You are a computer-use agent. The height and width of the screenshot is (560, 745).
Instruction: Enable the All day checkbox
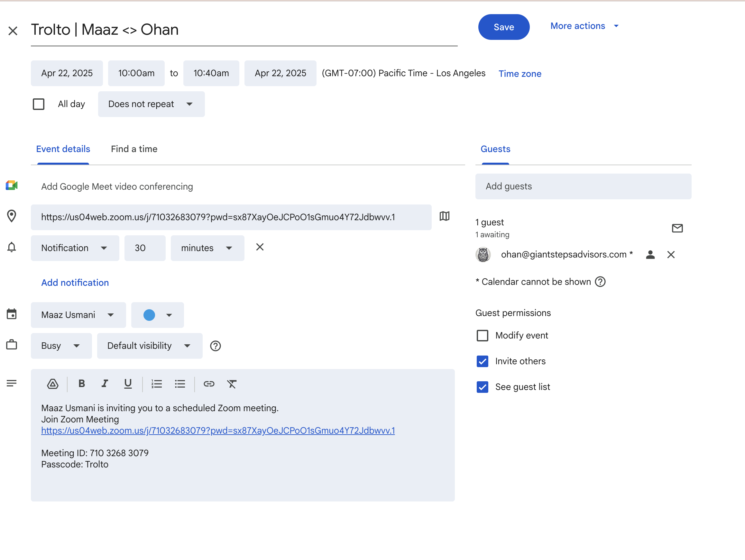[38, 104]
